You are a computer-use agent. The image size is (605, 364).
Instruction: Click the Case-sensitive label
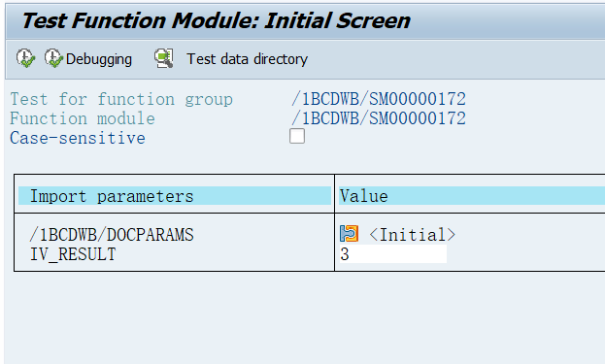[78, 138]
